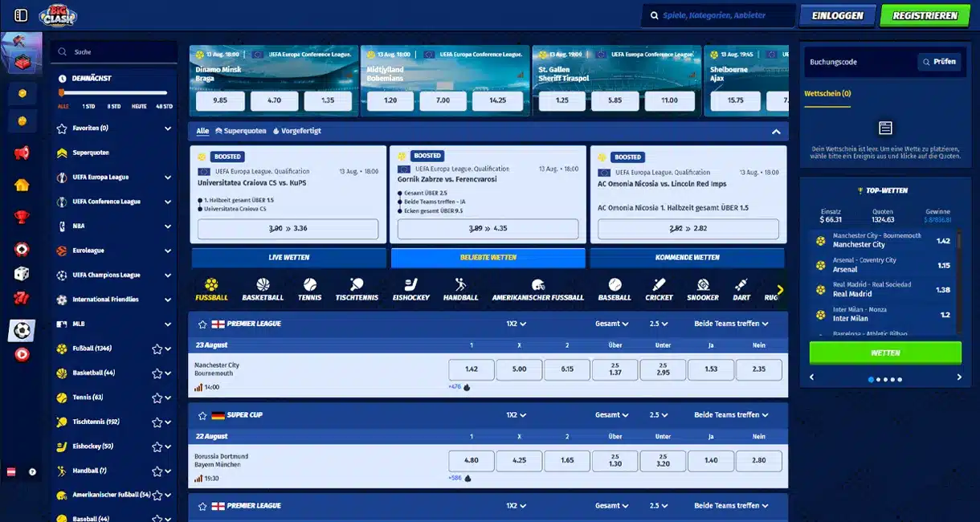
Task: Select the Superquoten filter tab
Action: click(x=240, y=131)
